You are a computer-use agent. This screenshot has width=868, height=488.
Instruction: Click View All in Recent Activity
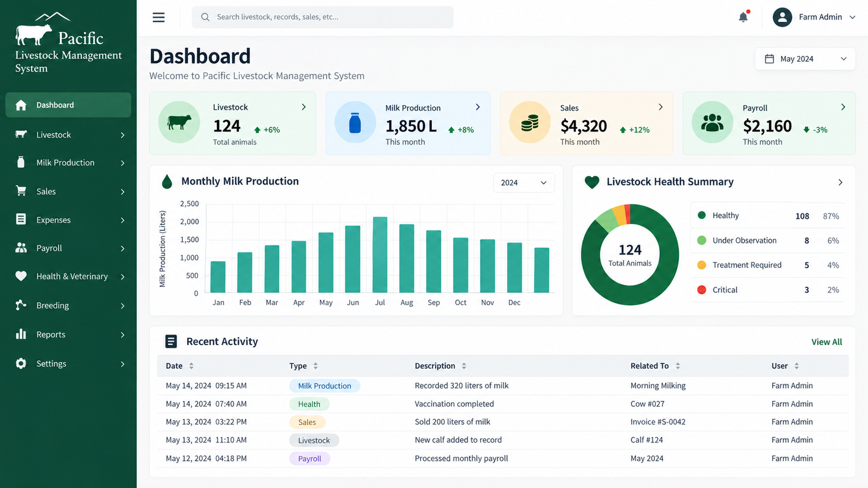(x=827, y=342)
